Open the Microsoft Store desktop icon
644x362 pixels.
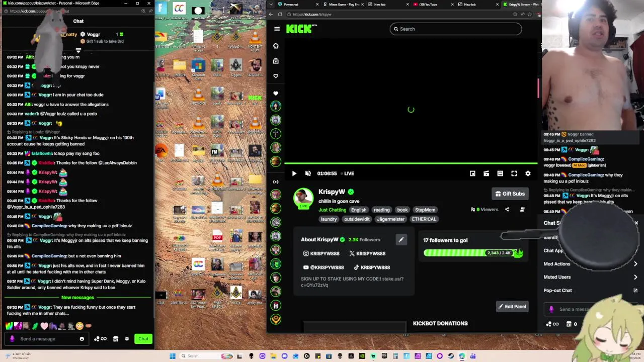(198, 68)
